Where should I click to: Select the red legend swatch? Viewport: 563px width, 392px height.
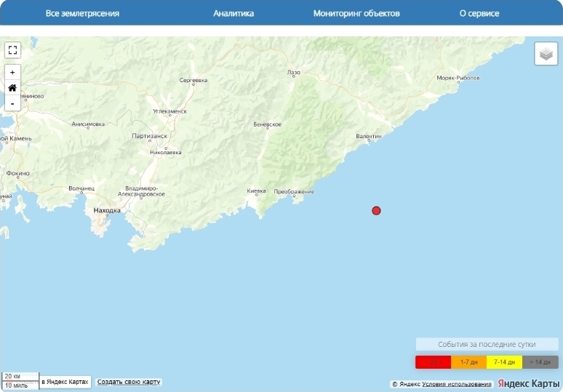(433, 361)
